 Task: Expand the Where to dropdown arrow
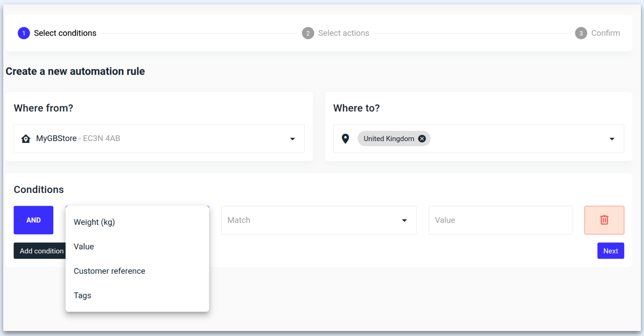click(612, 139)
